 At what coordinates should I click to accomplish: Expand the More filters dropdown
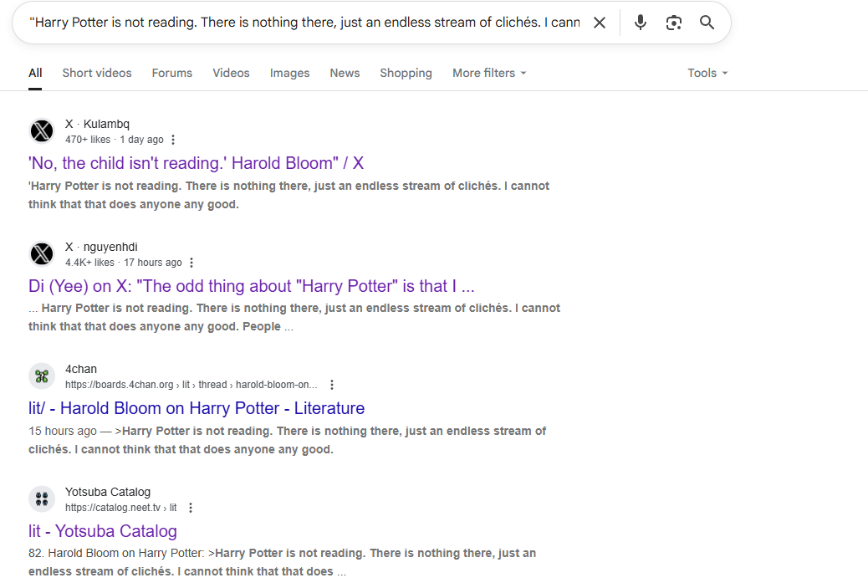pos(489,73)
